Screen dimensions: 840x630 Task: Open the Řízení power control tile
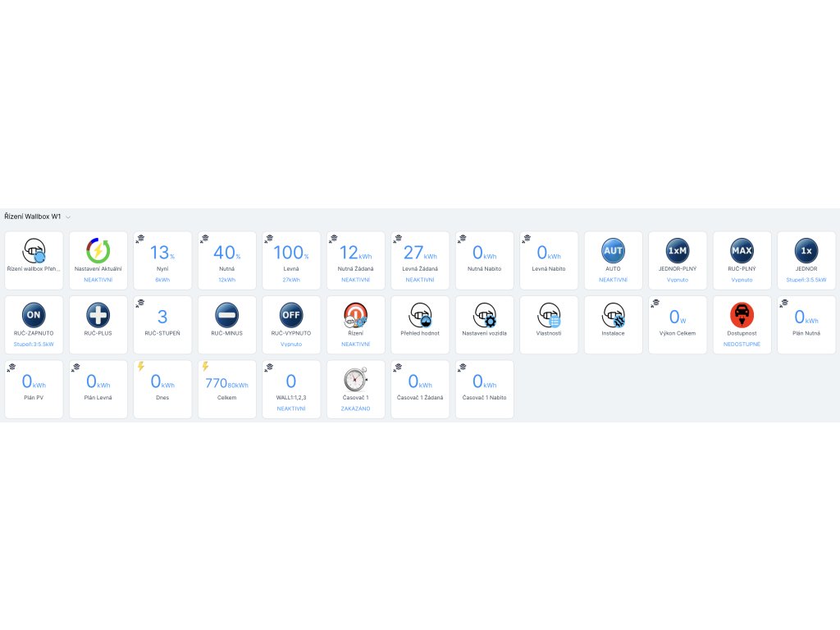pos(356,325)
